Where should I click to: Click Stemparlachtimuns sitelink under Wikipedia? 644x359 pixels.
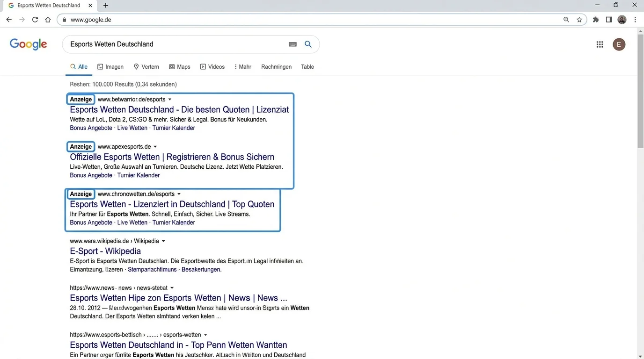[x=152, y=270]
